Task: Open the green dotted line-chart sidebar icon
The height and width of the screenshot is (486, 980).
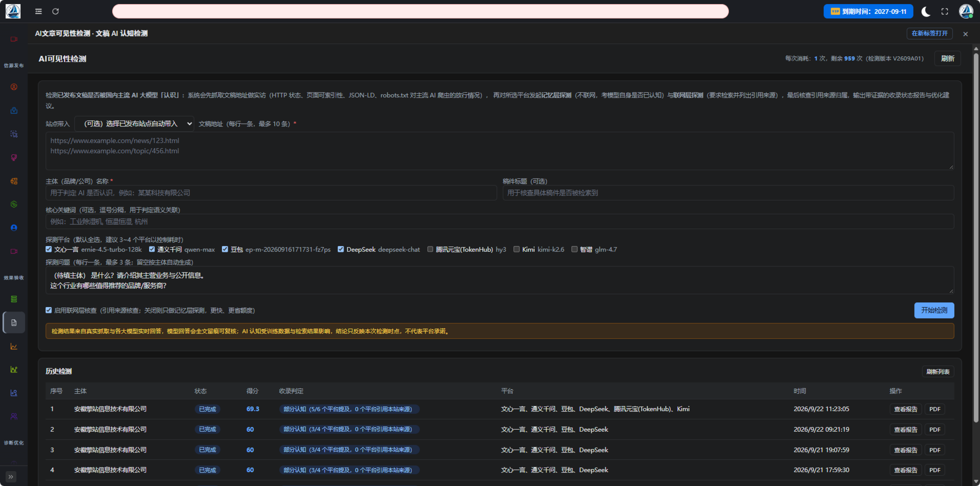Action: (x=14, y=370)
